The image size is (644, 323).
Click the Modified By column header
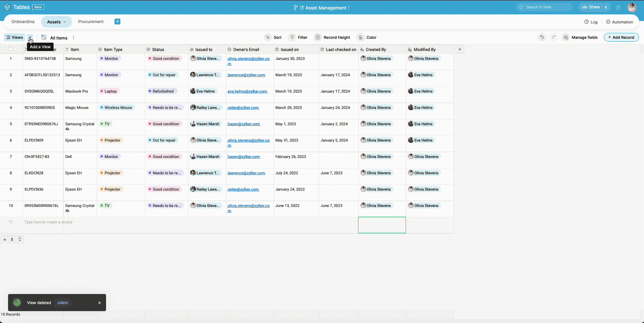point(430,50)
